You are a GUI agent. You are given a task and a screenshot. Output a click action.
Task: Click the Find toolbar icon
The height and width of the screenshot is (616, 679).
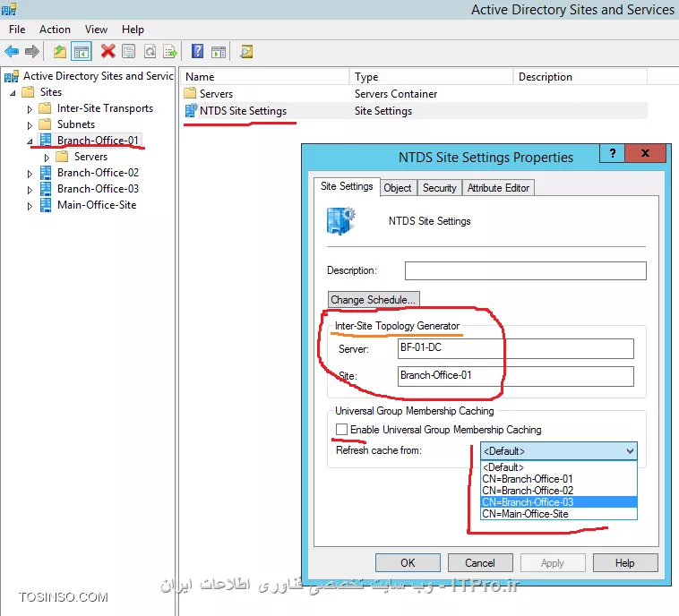pyautogui.click(x=246, y=52)
